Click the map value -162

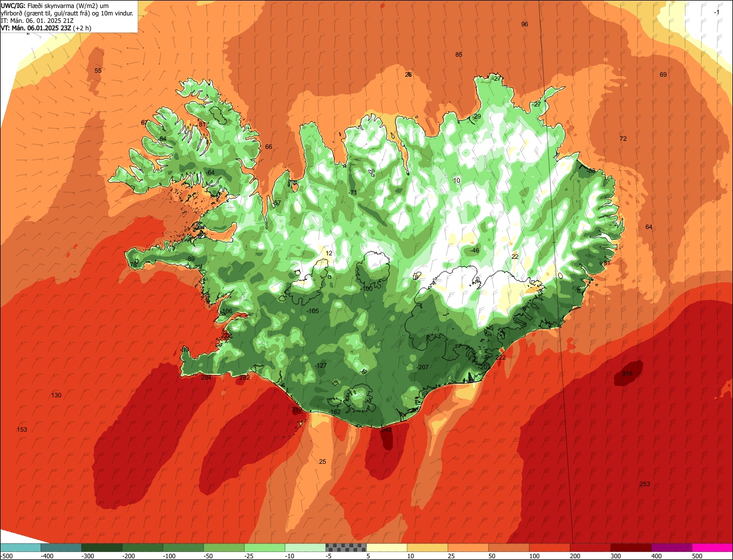(x=335, y=412)
